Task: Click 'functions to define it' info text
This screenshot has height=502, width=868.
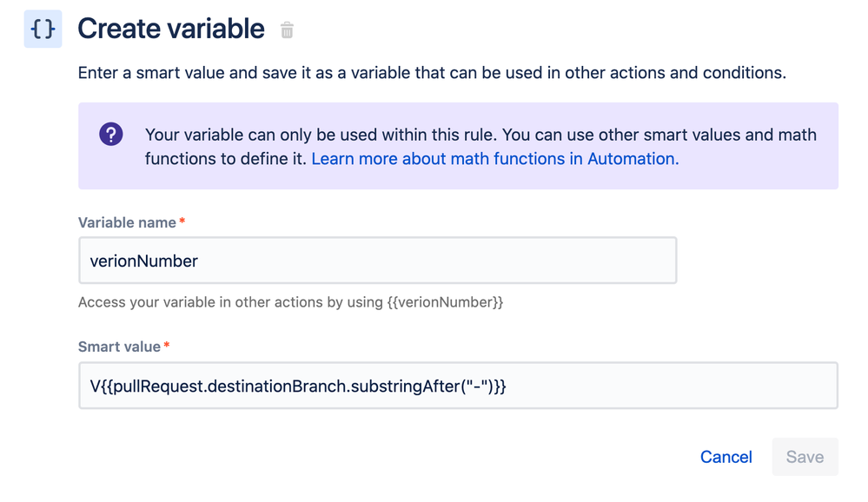Action: coord(226,159)
